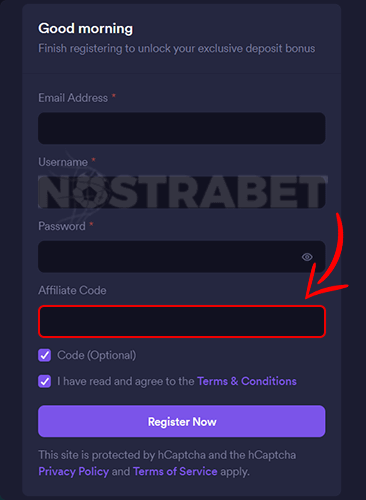The image size is (366, 500).
Task: Open the Terms of Service link
Action: (175, 471)
